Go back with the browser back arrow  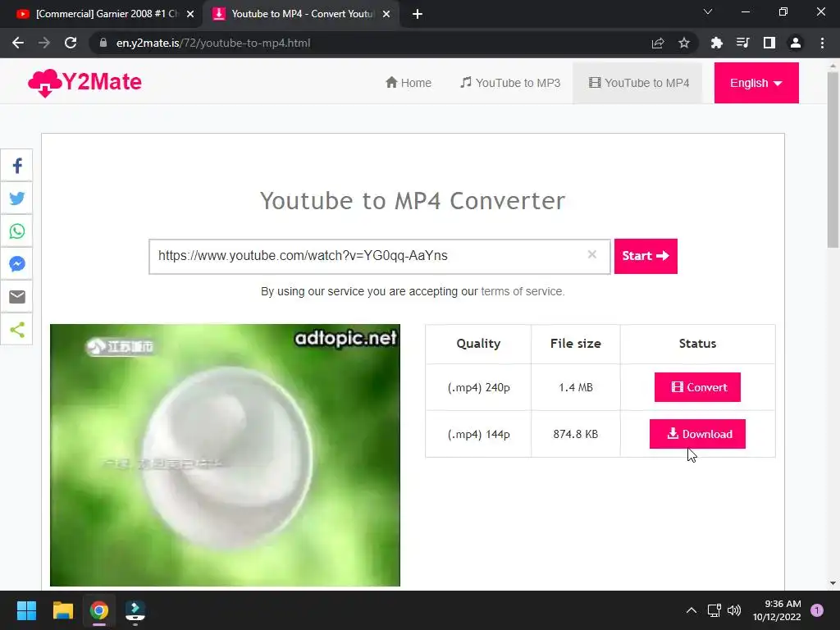18,43
